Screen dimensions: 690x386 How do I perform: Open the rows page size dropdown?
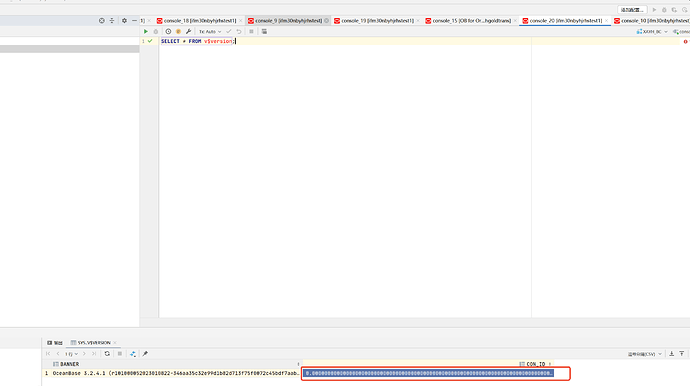click(x=72, y=354)
